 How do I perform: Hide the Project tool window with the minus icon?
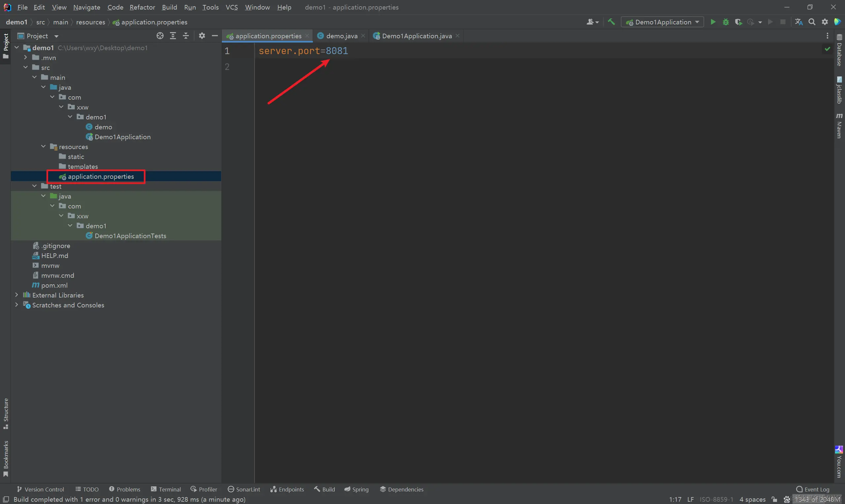[215, 36]
